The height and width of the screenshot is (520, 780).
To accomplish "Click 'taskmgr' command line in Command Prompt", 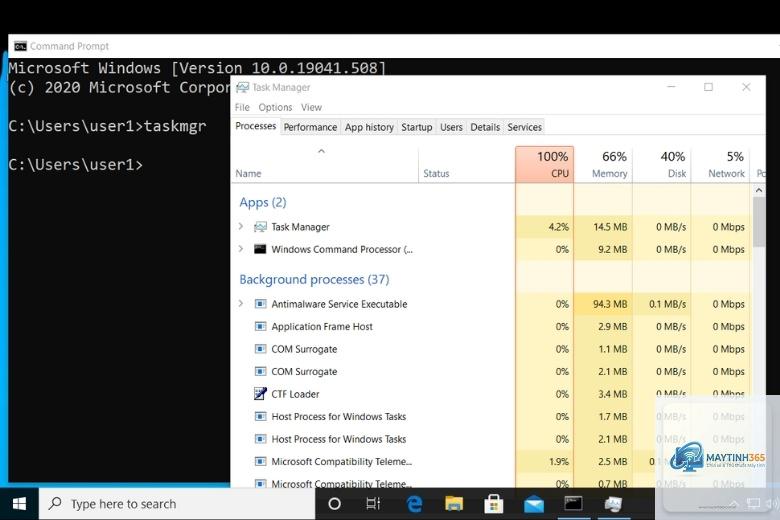I will pos(175,126).
